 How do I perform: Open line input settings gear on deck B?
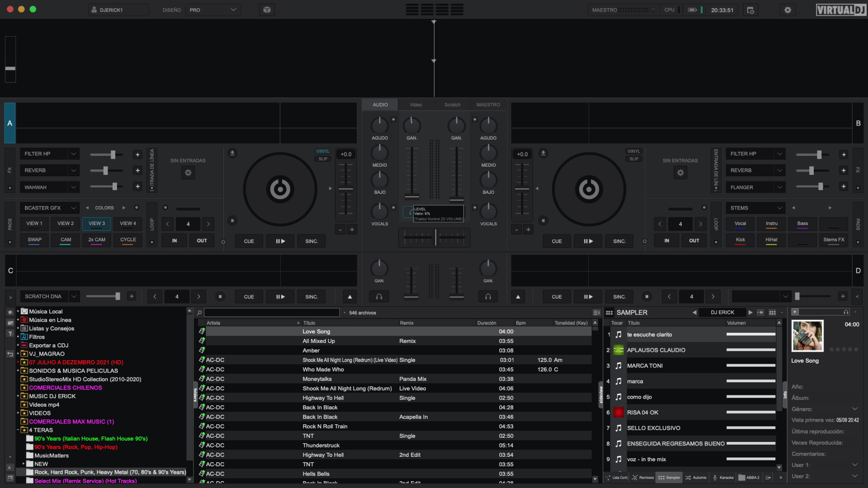coord(680,173)
